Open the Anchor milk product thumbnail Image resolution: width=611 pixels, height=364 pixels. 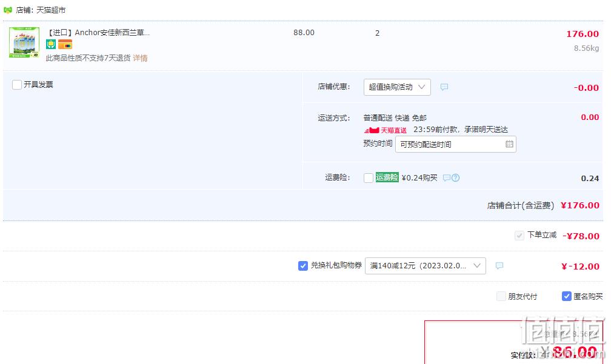24,42
